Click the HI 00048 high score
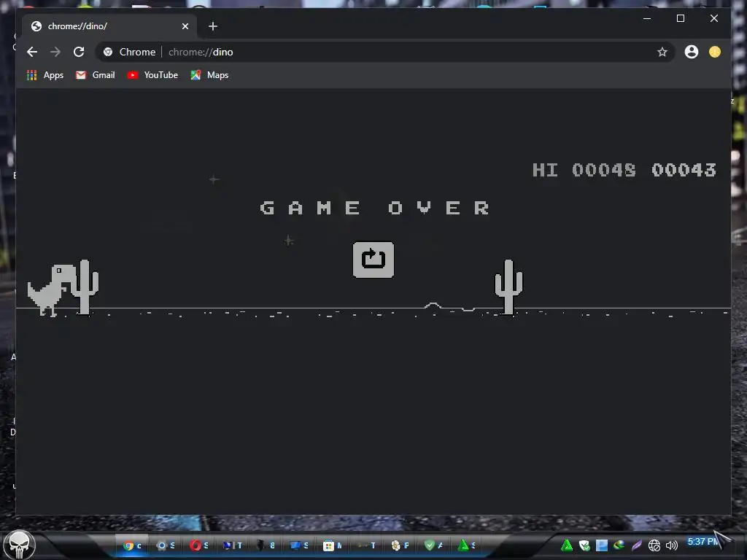 pyautogui.click(x=584, y=170)
